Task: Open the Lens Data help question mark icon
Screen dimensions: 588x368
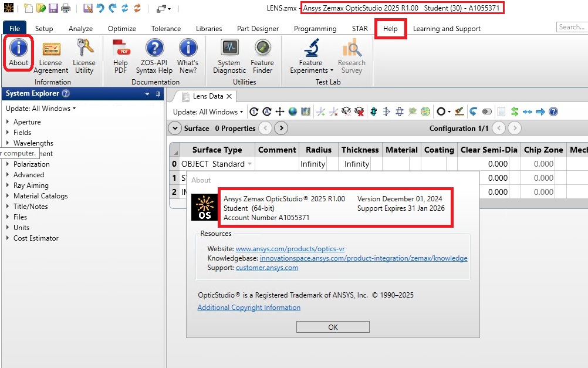Action: click(553, 112)
